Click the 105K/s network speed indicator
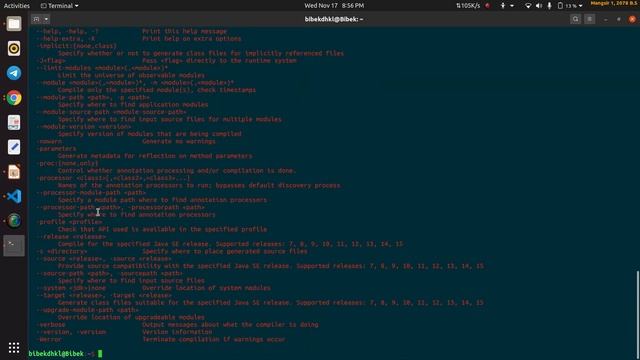 pos(468,6)
